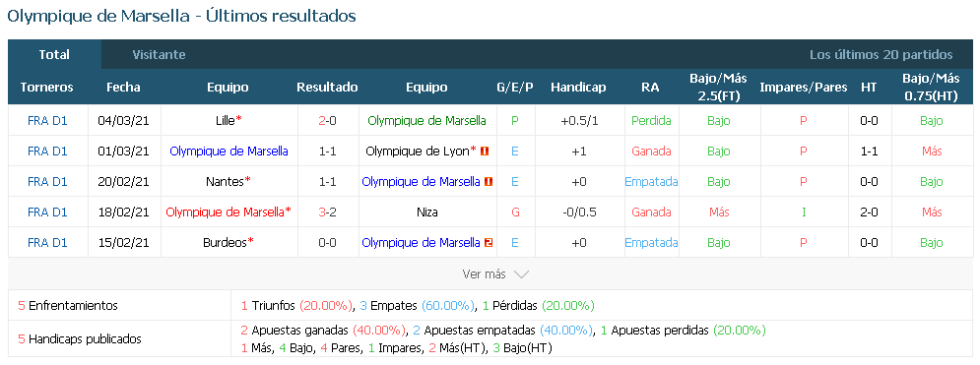The image size is (980, 365).
Task: Click the red card icon beside Olympique de Lyon
Action: click(485, 151)
